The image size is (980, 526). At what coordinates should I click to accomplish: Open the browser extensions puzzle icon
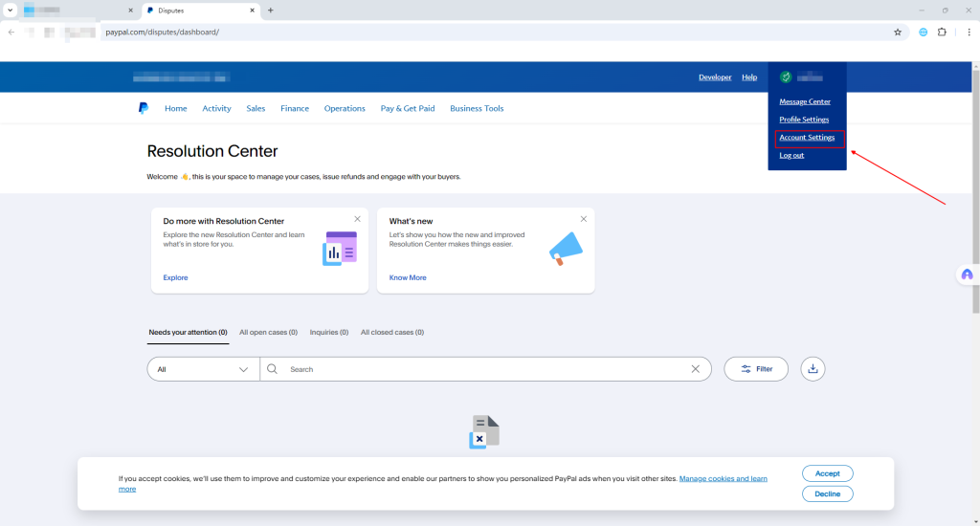coord(942,32)
